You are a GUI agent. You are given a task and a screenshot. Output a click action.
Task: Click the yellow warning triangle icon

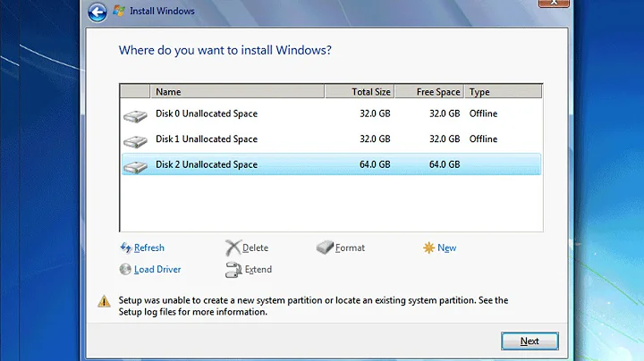pos(104,301)
